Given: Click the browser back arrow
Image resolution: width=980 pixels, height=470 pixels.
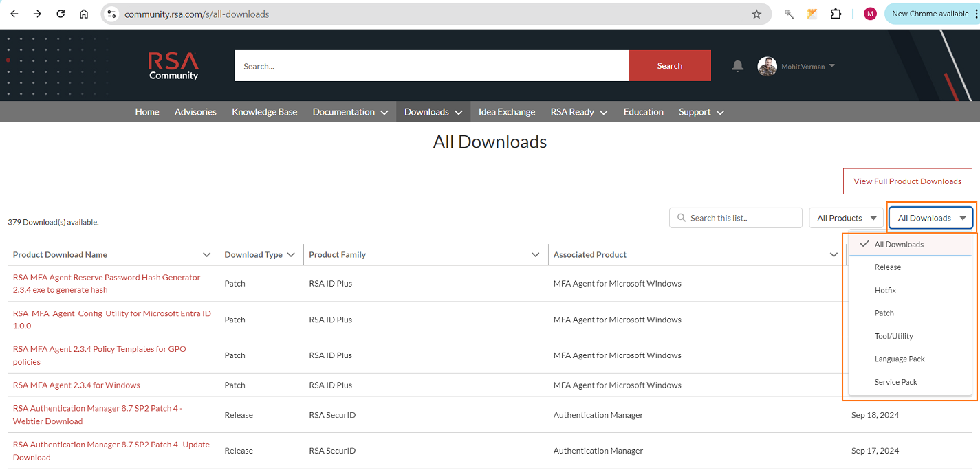Looking at the screenshot, I should pos(14,13).
